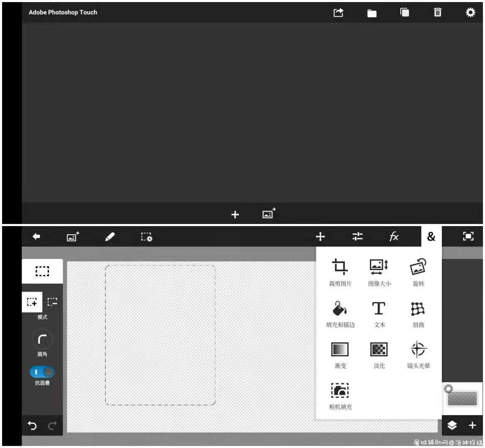
Task: Create new project with plus icon
Action: coord(235,214)
